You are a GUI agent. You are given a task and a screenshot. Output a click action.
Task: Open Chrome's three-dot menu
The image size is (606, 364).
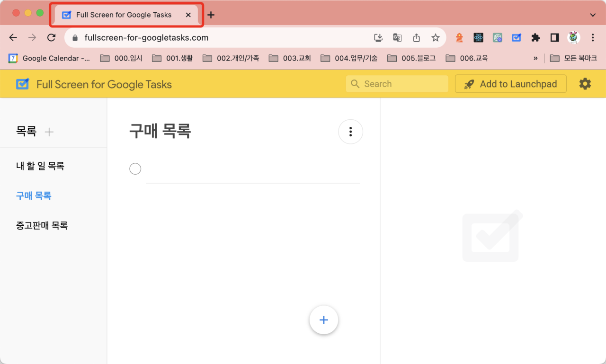click(x=593, y=38)
